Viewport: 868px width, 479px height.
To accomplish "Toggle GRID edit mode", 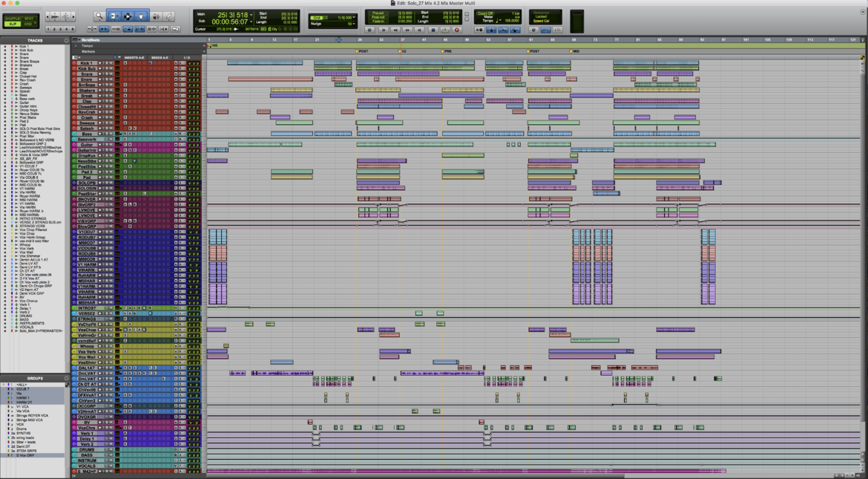I will tap(28, 25).
